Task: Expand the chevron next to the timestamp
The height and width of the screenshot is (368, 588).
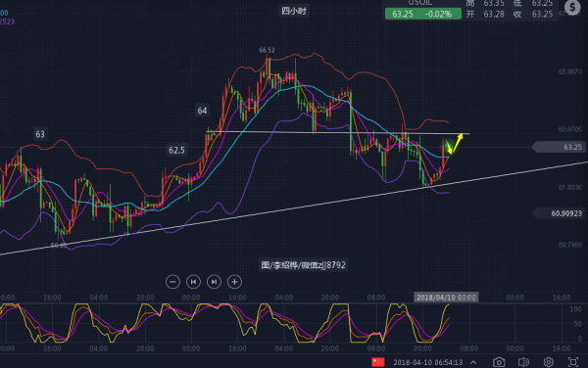Action: coord(473,362)
